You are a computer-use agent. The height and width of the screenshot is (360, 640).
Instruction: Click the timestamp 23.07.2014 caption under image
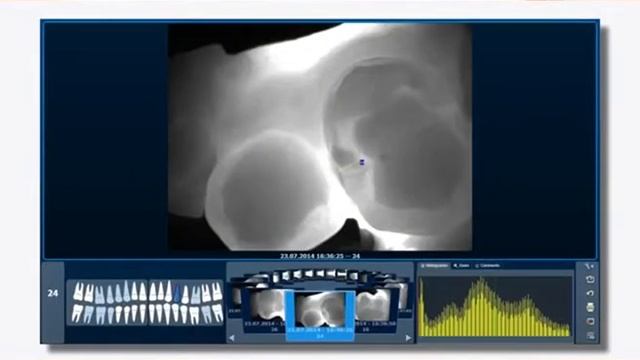click(x=320, y=256)
